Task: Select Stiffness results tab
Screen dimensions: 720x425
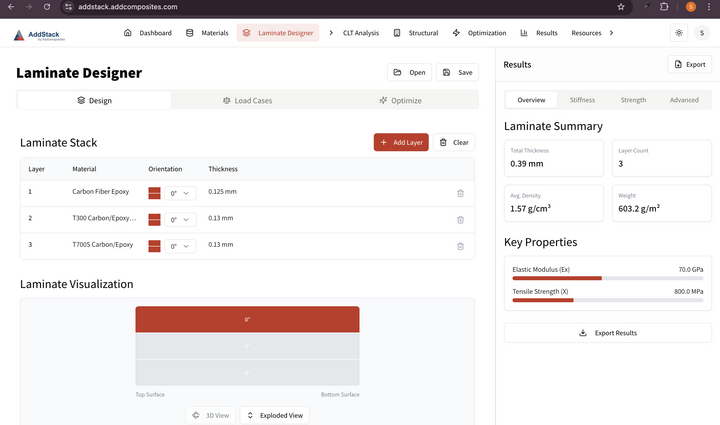Action: pos(582,100)
